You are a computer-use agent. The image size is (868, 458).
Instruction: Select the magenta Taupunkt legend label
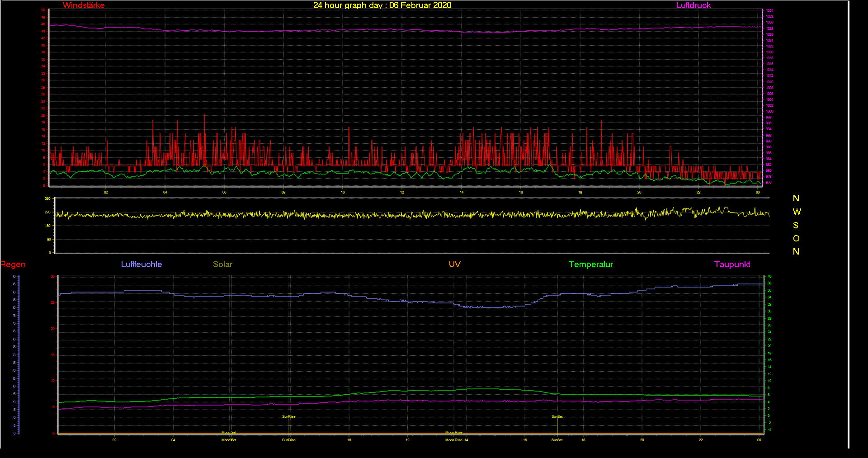pos(732,264)
